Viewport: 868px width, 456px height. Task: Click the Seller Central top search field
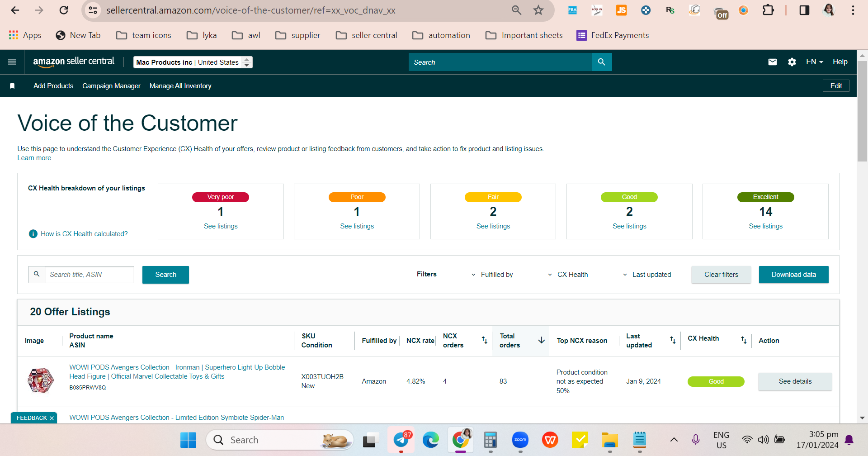(x=500, y=62)
